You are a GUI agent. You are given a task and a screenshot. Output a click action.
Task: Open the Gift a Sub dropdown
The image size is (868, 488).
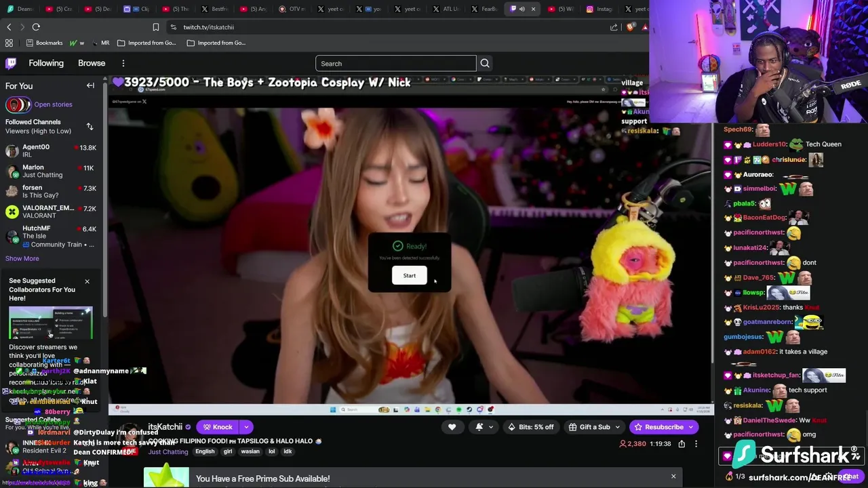coord(594,427)
